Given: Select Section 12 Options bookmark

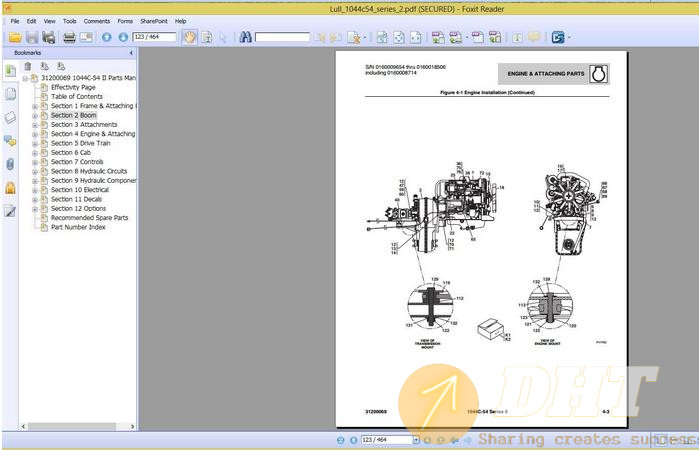Looking at the screenshot, I should [78, 209].
